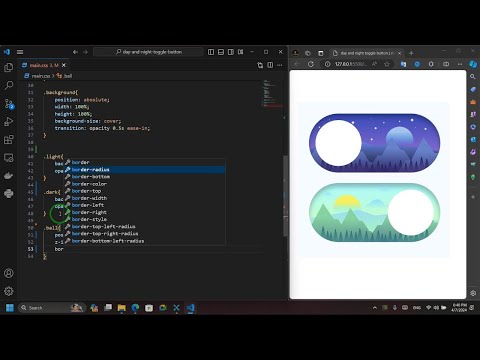480x360 pixels.
Task: Choose border-style autocomplete suggestion
Action: (x=145, y=219)
